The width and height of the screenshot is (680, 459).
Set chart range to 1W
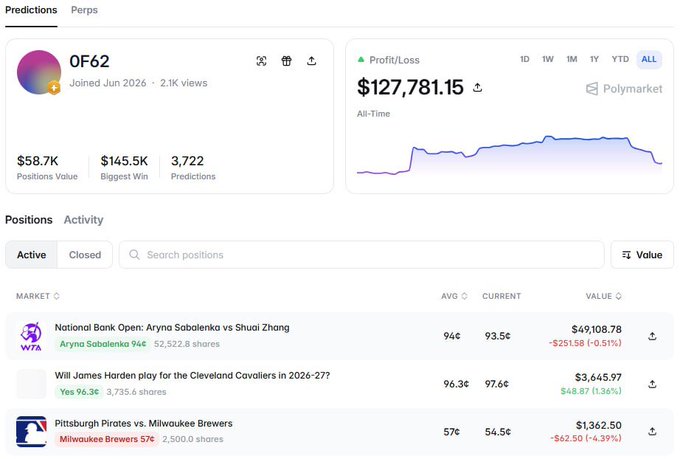point(548,59)
